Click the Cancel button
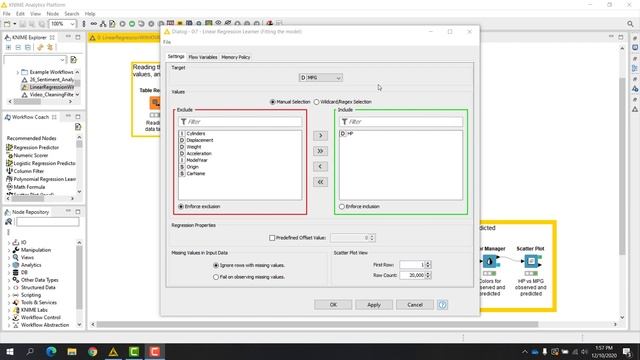 point(415,305)
